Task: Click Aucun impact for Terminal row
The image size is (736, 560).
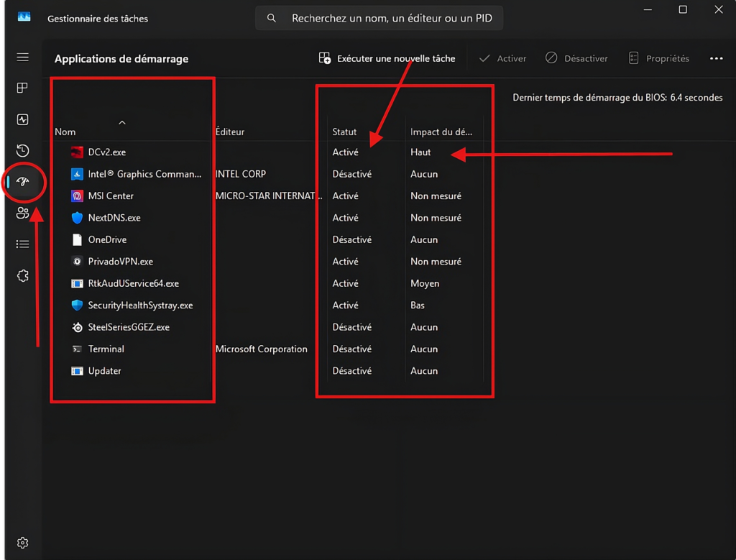Action: point(424,349)
